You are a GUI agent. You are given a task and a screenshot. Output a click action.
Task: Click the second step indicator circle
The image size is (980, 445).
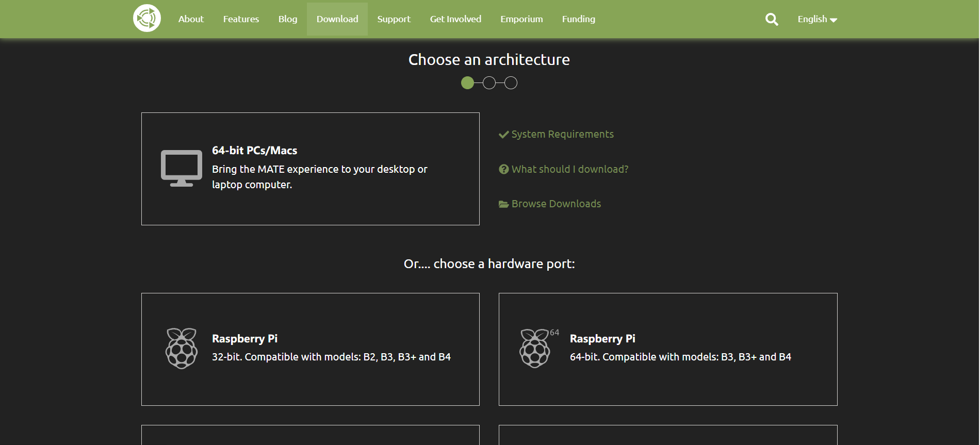[x=489, y=83]
